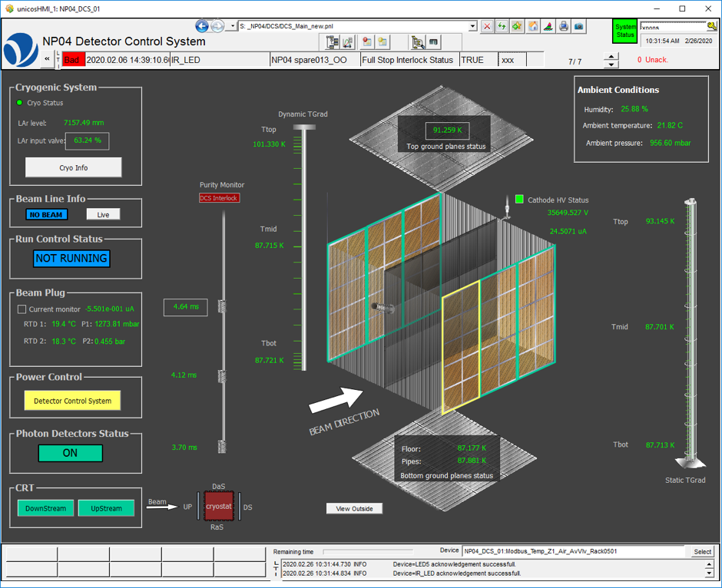Open the UpStream CRT view
The image size is (722, 588).
click(x=106, y=508)
